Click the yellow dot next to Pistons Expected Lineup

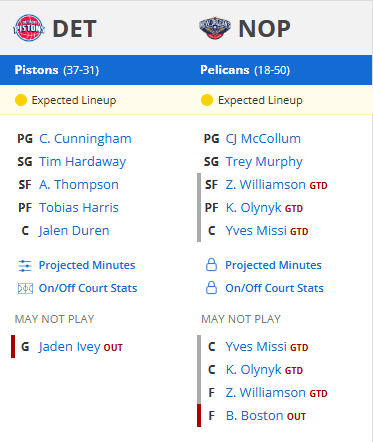21,100
